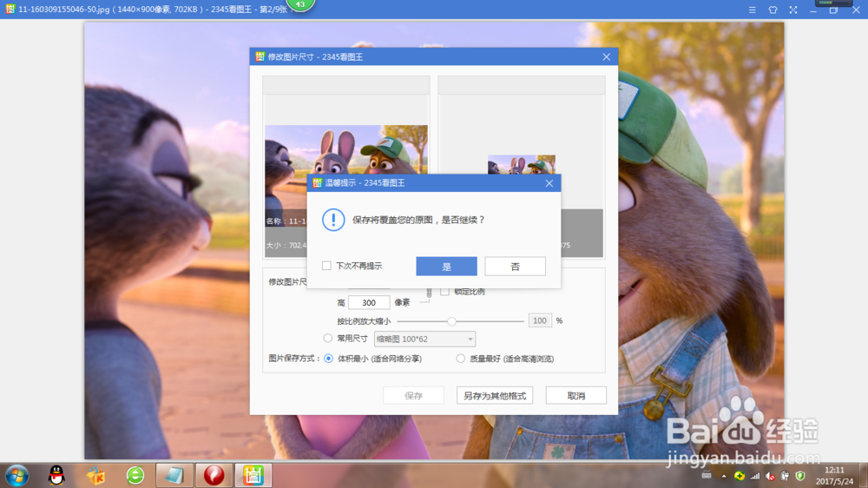
Task: Choose the 体积最小 save mode radio
Action: 329,359
